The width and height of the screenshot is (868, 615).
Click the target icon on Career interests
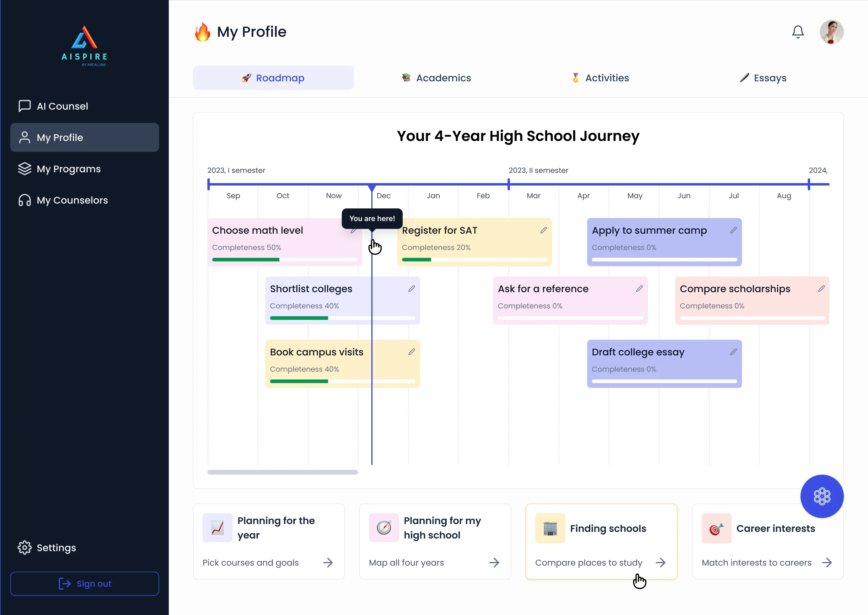click(x=716, y=528)
